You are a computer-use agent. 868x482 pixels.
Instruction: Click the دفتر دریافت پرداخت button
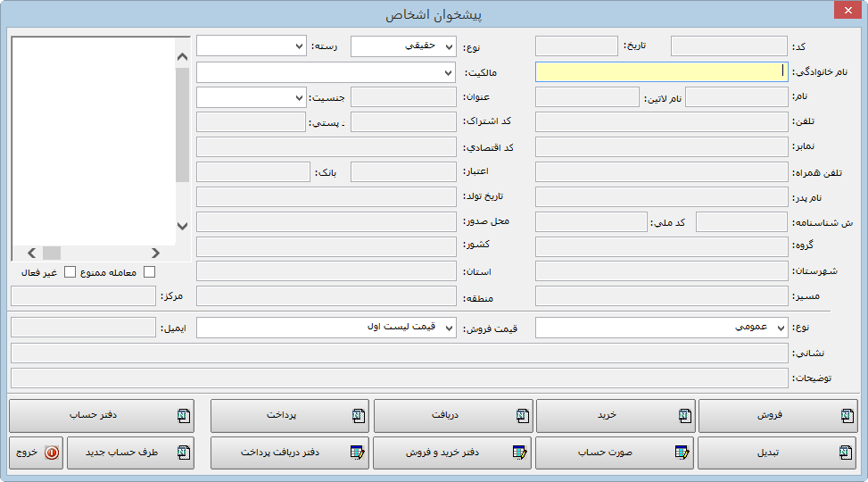click(x=290, y=453)
